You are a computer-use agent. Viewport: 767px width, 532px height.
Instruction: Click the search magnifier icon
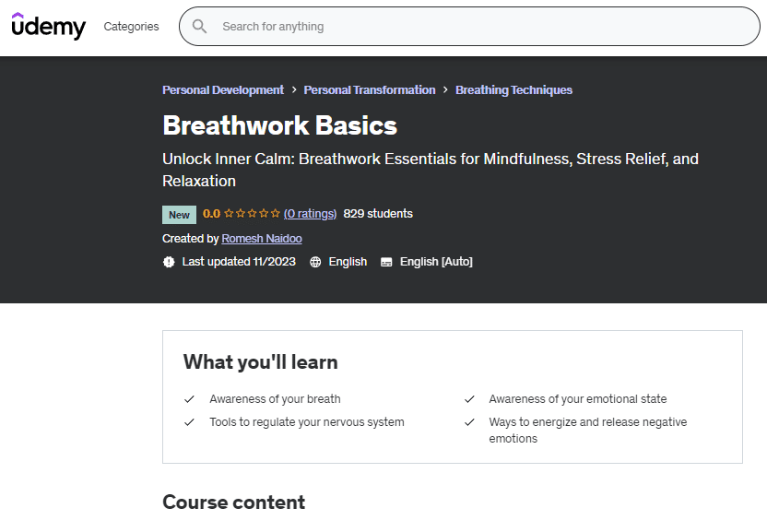[199, 27]
